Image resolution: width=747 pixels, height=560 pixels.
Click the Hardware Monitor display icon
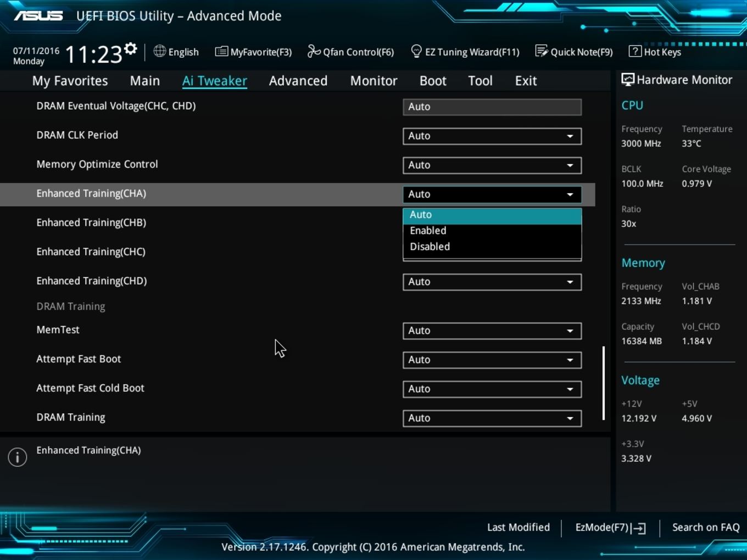(x=628, y=80)
